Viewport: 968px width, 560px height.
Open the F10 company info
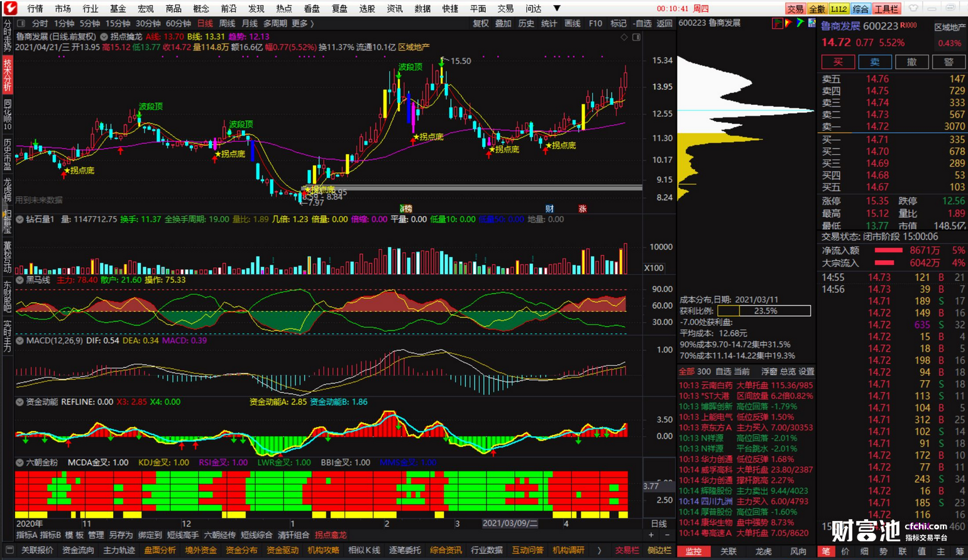pos(595,23)
